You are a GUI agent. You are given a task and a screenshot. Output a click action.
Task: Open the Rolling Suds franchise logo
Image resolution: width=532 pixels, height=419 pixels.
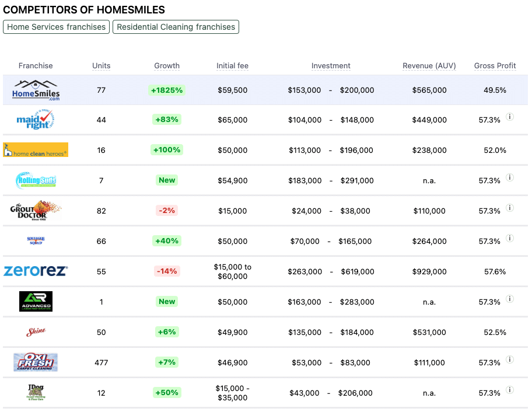pos(36,180)
